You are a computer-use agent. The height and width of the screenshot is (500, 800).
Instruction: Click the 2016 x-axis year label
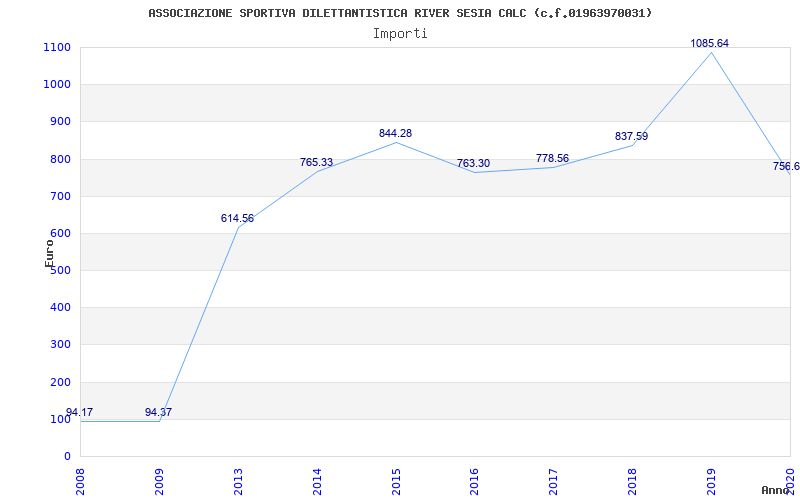pyautogui.click(x=474, y=482)
